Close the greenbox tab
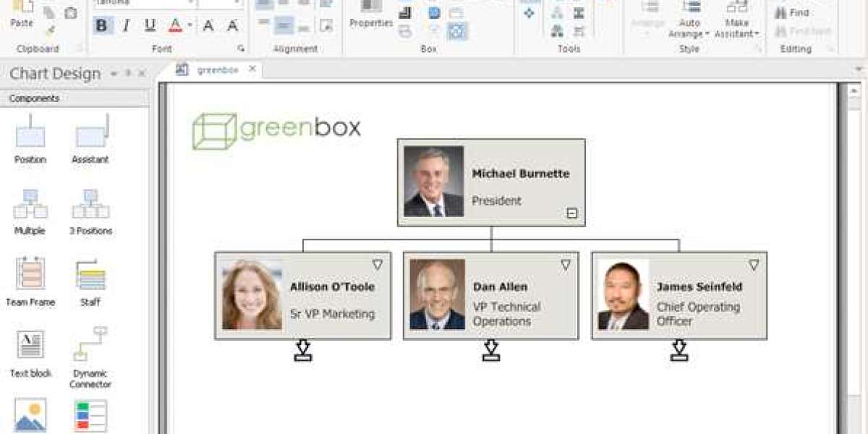868x434 pixels. [252, 69]
